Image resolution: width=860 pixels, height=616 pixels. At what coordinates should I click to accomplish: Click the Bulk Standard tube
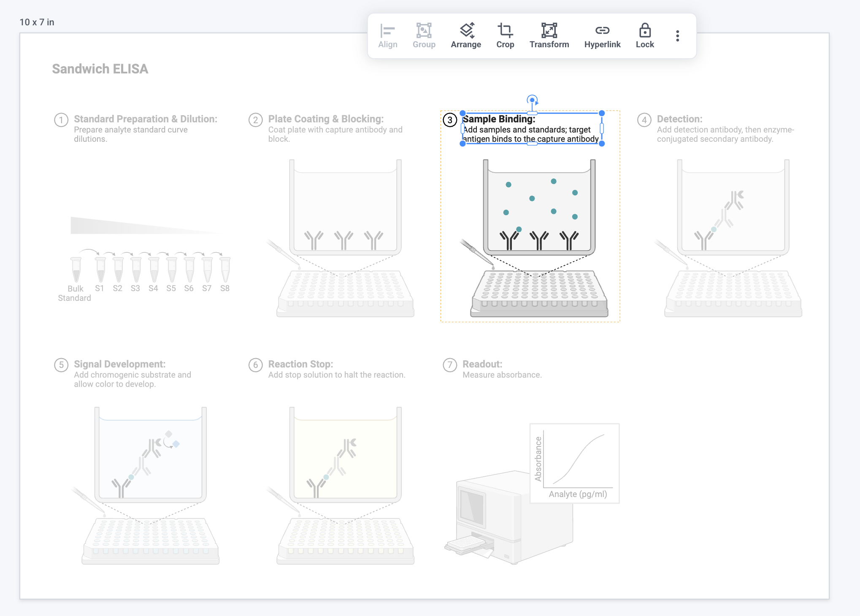click(76, 270)
